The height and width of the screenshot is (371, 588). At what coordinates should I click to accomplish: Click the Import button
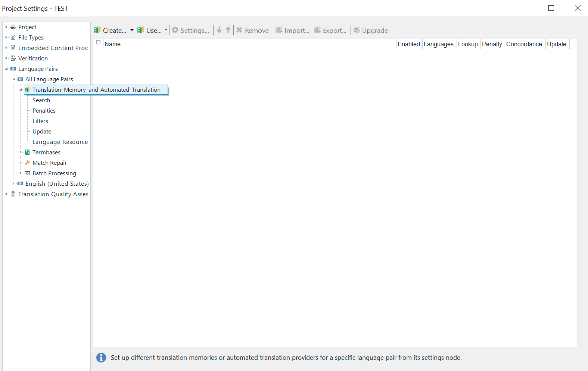(x=293, y=30)
